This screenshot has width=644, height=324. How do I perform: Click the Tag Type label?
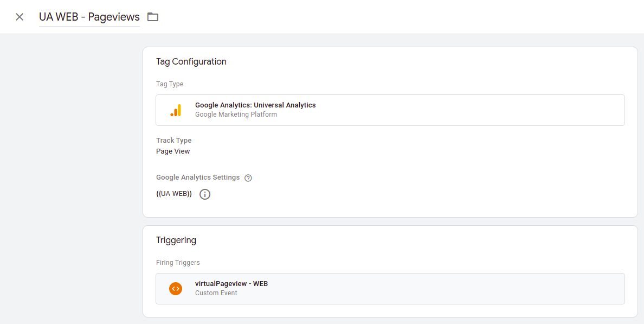point(170,84)
